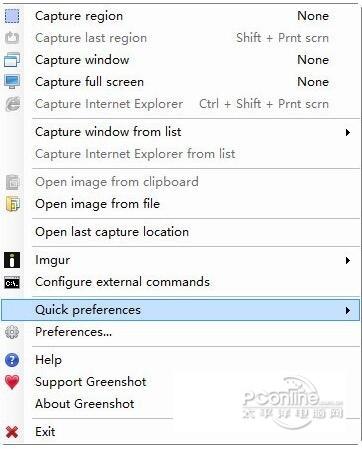Open Configure external commands
The image size is (362, 449).
tap(181, 282)
